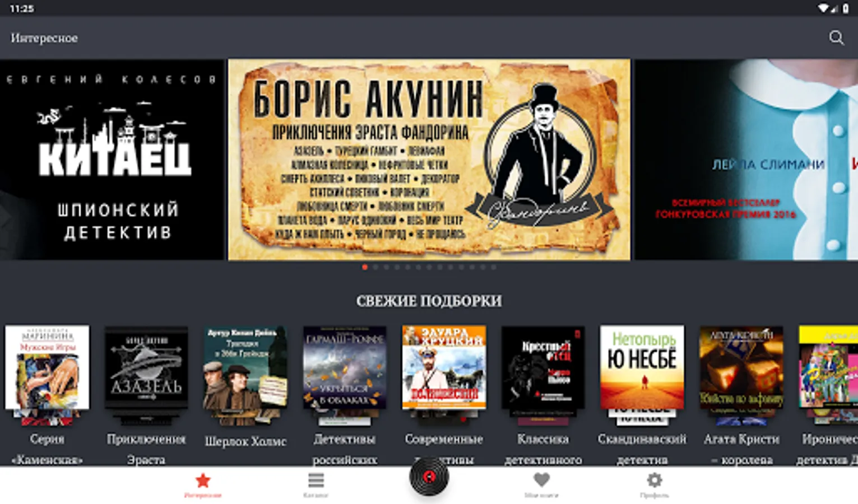This screenshot has width=858, height=504.
Task: Open Агата Кристи – королева title
Action: [x=741, y=449]
